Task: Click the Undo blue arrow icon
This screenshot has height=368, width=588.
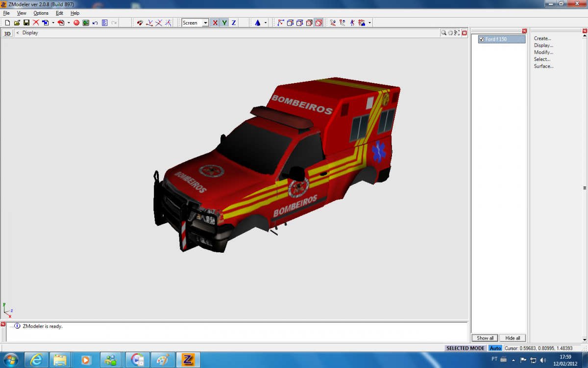Action: pyautogui.click(x=95, y=23)
